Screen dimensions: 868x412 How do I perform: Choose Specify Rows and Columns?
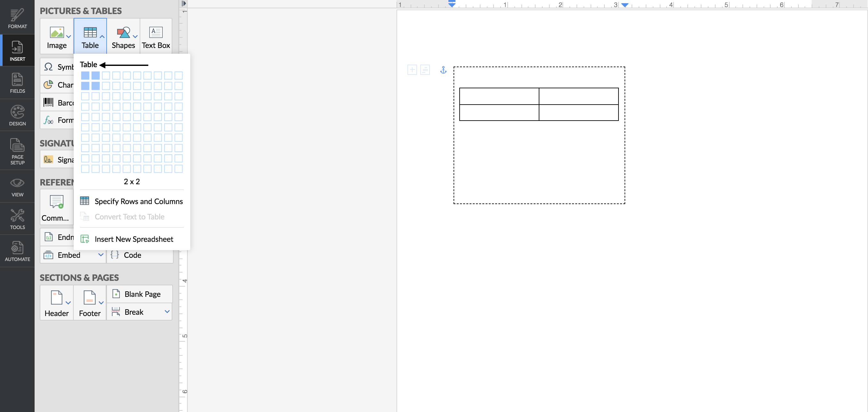[x=138, y=201]
